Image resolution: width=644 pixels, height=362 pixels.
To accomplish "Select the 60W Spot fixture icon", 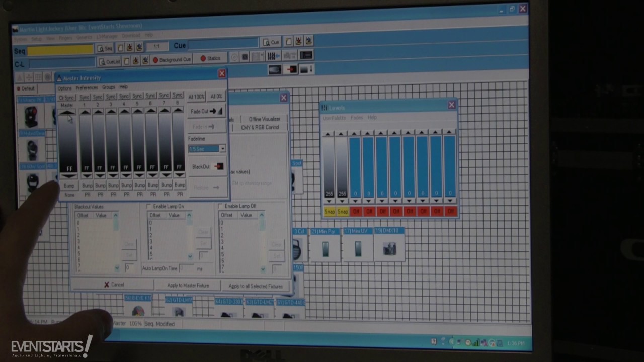I will coord(32,182).
